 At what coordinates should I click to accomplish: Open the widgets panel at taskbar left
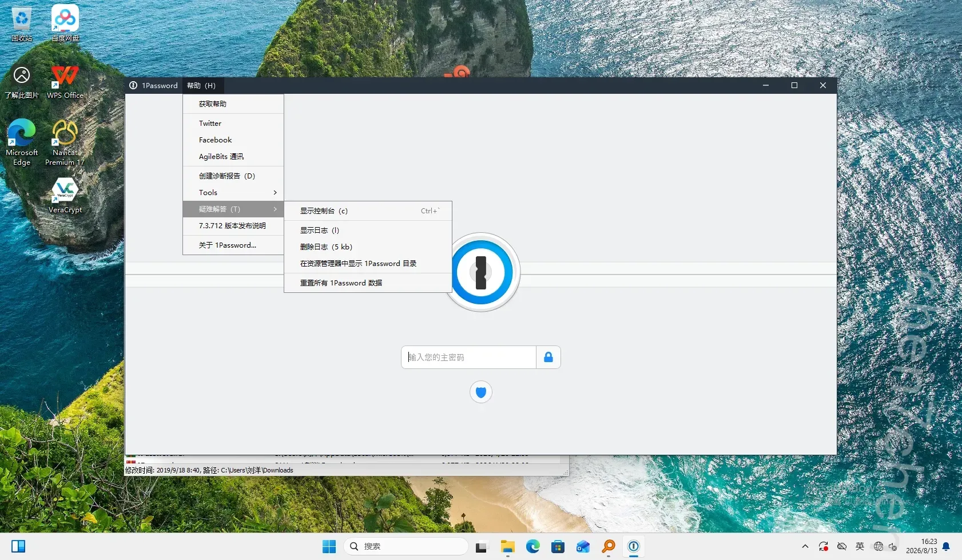point(18,546)
